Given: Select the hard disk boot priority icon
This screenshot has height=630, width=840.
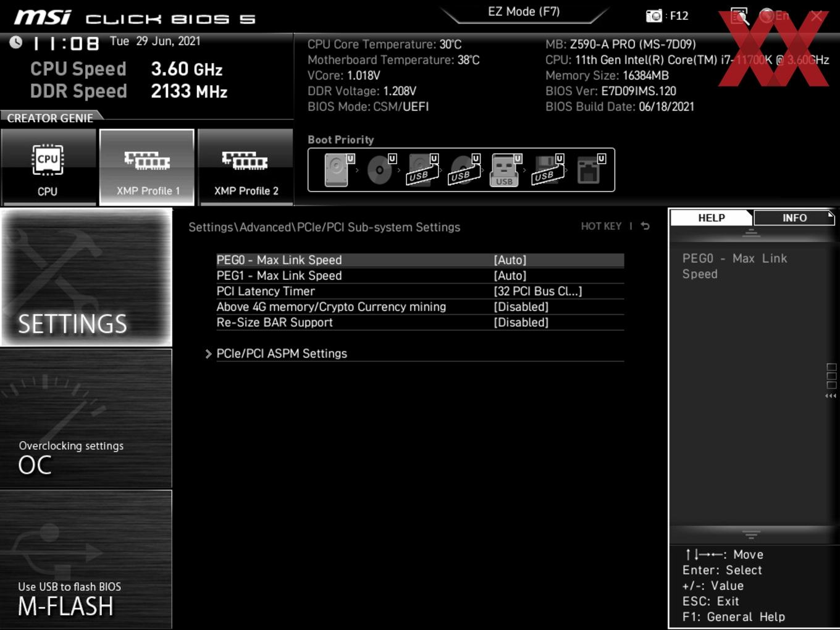Looking at the screenshot, I should [x=338, y=170].
